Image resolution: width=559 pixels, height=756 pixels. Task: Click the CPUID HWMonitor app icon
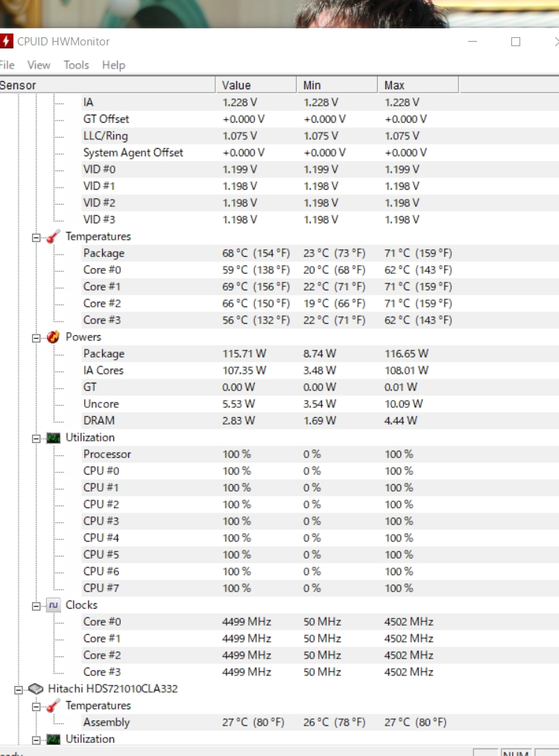[7, 42]
